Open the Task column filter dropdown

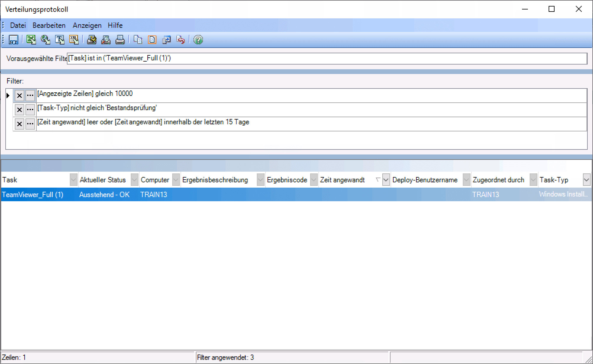pos(73,180)
